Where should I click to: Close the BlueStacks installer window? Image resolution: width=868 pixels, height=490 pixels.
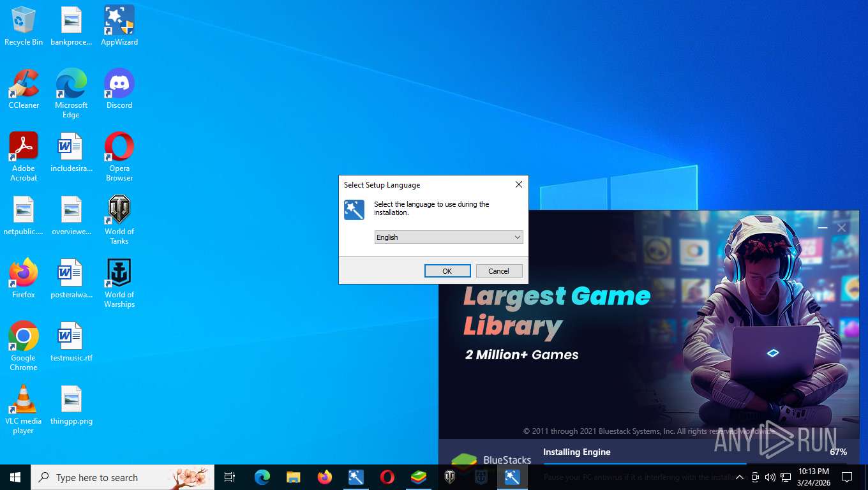pyautogui.click(x=842, y=228)
